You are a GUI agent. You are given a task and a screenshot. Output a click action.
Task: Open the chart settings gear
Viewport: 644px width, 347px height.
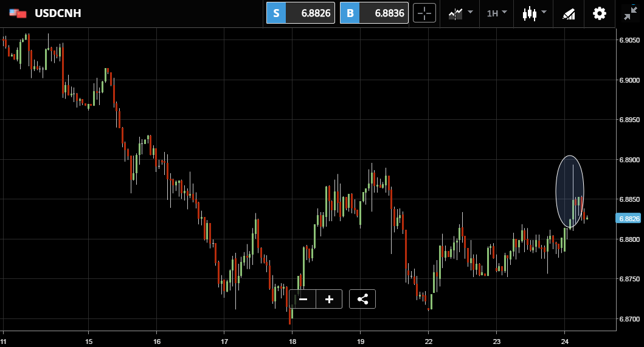tap(600, 13)
